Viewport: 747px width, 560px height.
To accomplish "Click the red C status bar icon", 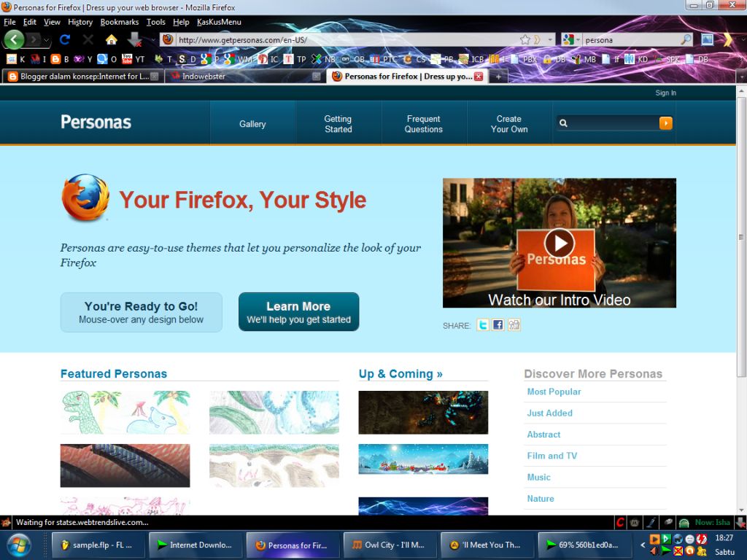I will (x=620, y=522).
